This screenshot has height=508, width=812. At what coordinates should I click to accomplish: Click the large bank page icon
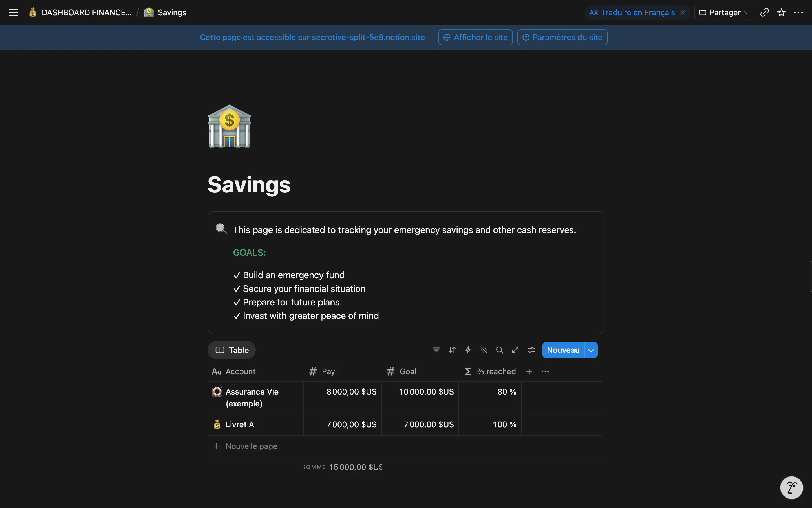(230, 126)
